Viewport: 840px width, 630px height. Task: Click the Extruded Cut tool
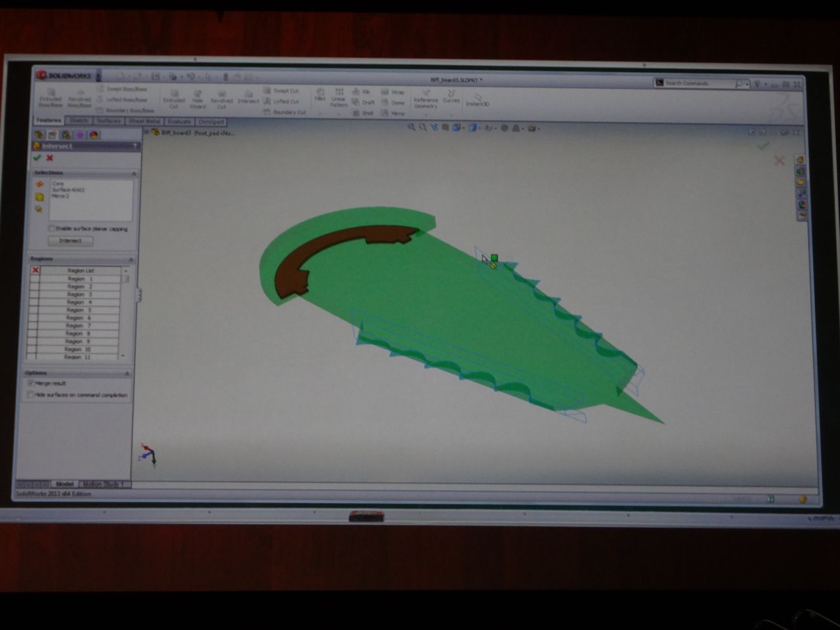[x=174, y=100]
